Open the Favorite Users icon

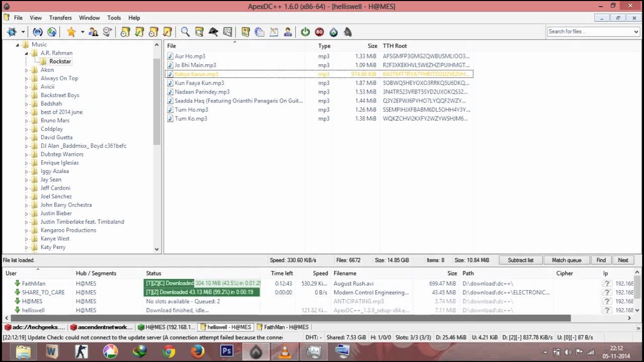pos(94,32)
